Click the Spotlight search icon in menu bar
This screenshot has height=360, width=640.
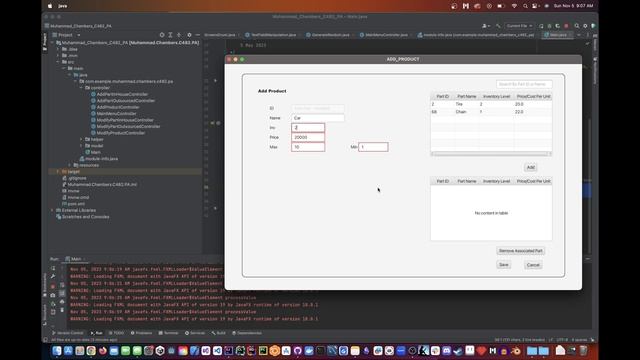pyautogui.click(x=525, y=6)
